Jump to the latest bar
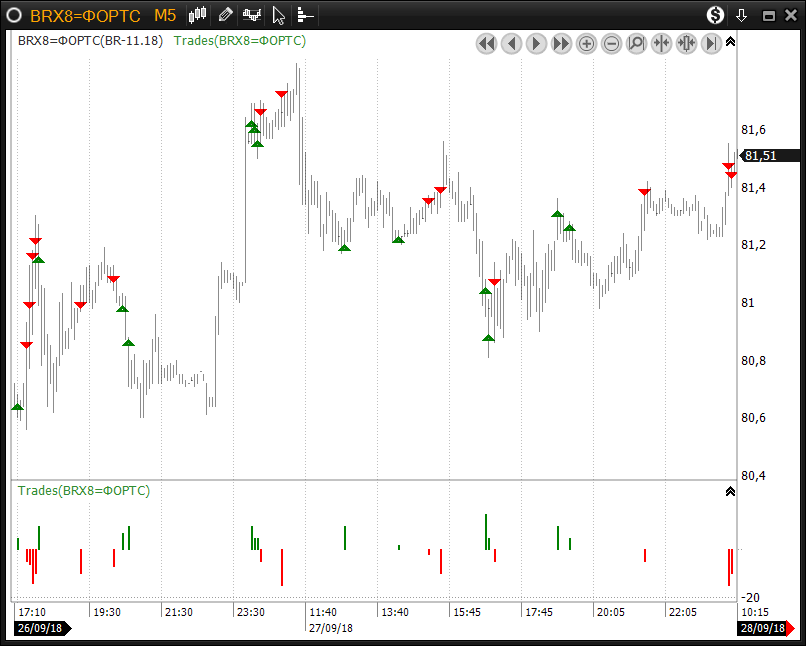Image resolution: width=806 pixels, height=646 pixels. tap(711, 43)
